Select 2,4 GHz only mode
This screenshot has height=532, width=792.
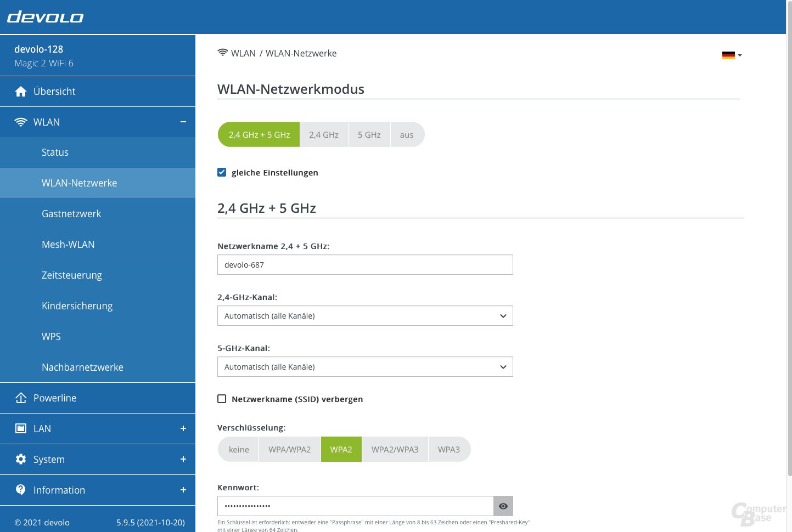pos(324,134)
